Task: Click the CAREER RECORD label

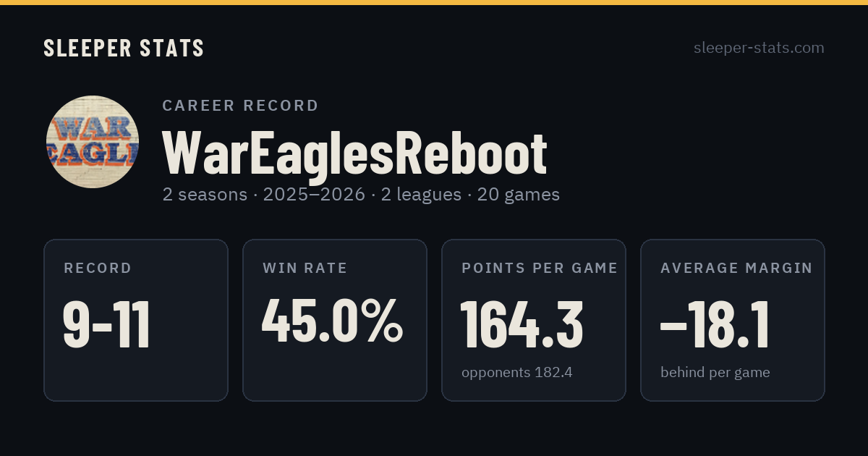Action: click(240, 106)
